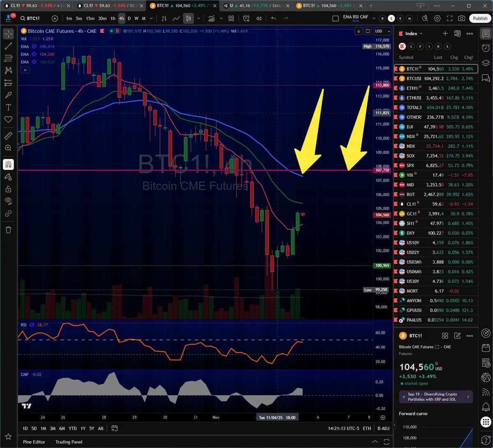The image size is (493, 448).
Task: Select the trend line drawing tool
Action: [8, 46]
